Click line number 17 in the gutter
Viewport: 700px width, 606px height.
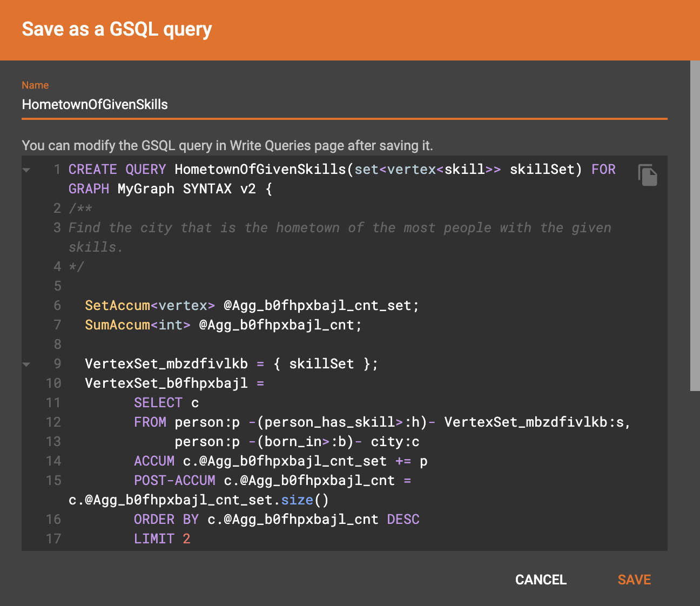53,539
